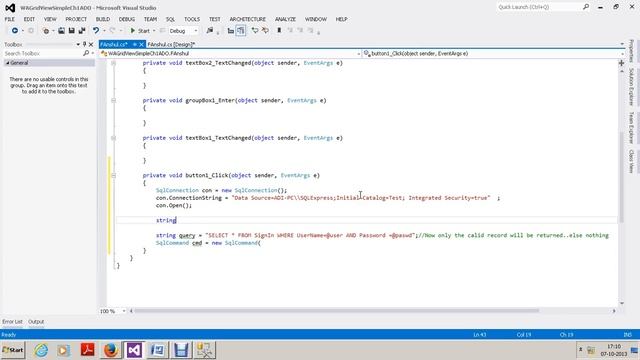This screenshot has height=360, width=640.
Task: Click the vertical scrollbar of the editor
Action: (x=622, y=178)
